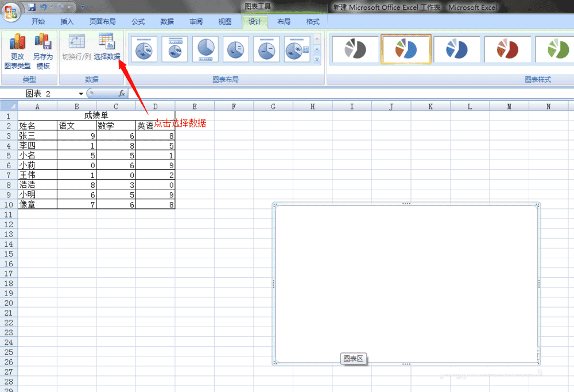Image resolution: width=574 pixels, height=392 pixels.
Task: Choose the fifth pie chart layout
Action: tap(266, 49)
